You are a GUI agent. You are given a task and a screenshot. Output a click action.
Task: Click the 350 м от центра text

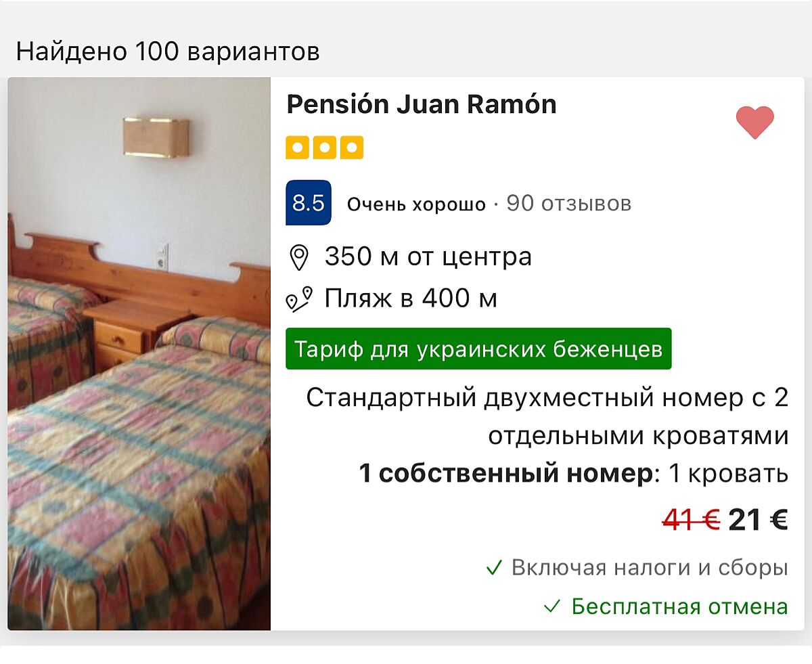pos(428,257)
